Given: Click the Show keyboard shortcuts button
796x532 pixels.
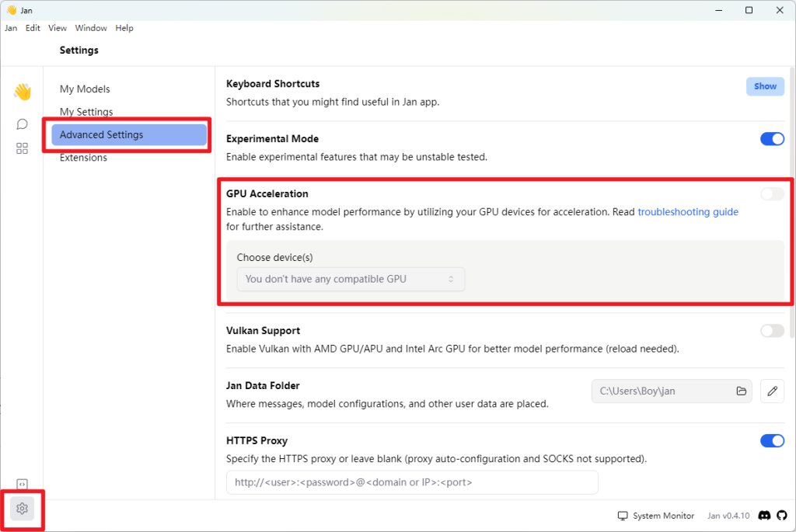Looking at the screenshot, I should pos(765,86).
